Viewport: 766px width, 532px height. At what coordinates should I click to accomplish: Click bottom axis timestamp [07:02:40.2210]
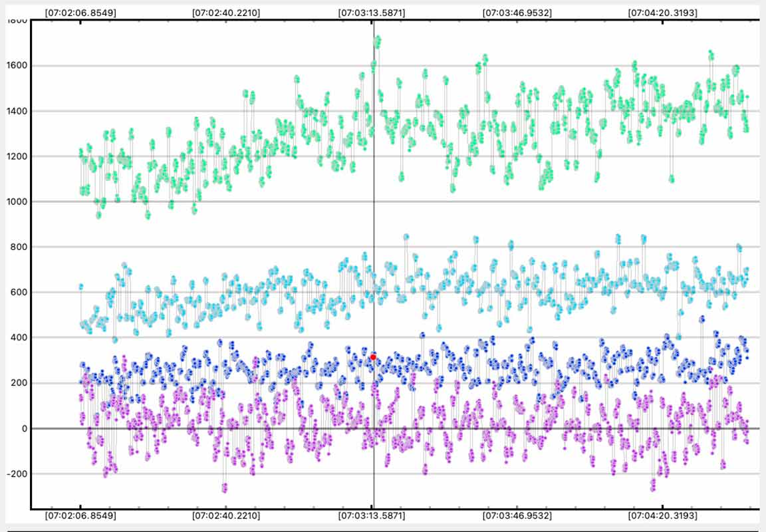point(226,516)
